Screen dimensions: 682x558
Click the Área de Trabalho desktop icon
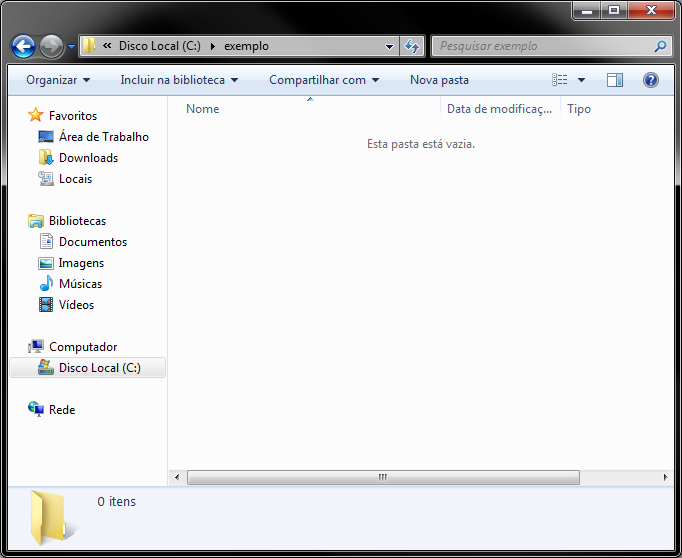click(46, 137)
